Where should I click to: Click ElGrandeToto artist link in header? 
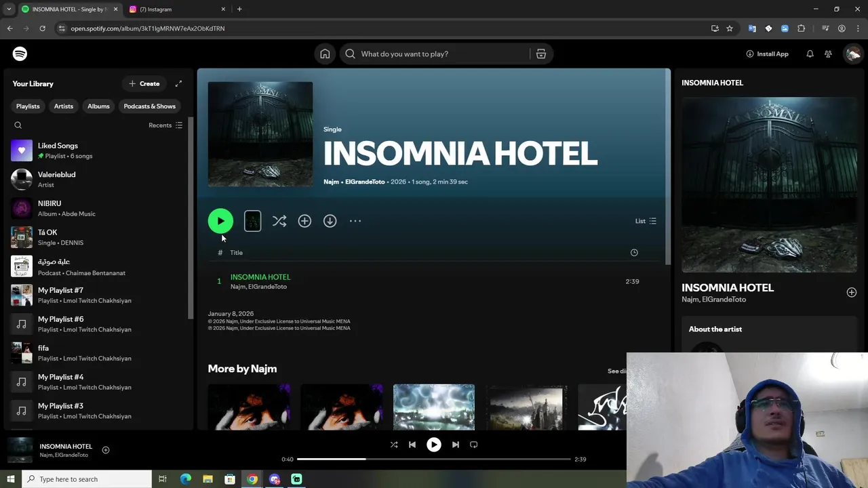[365, 182]
